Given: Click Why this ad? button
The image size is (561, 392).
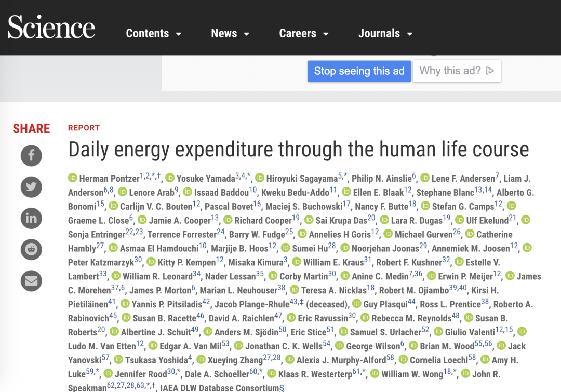Looking at the screenshot, I should [x=457, y=71].
